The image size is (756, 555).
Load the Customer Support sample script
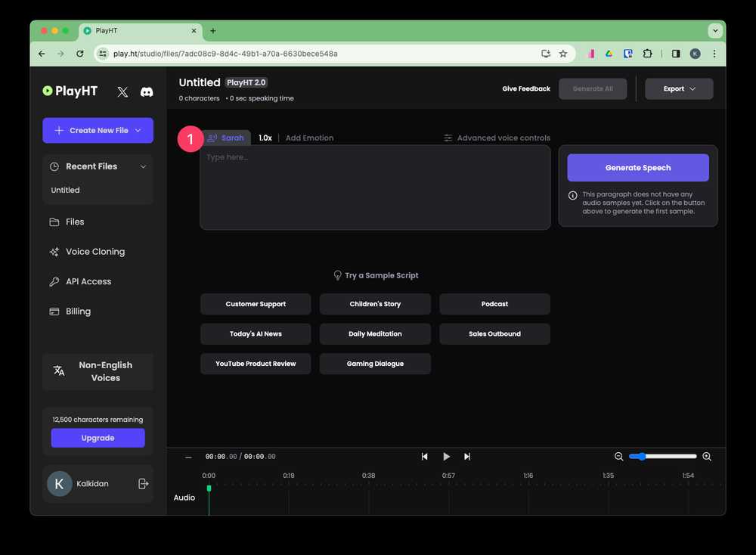pos(256,304)
